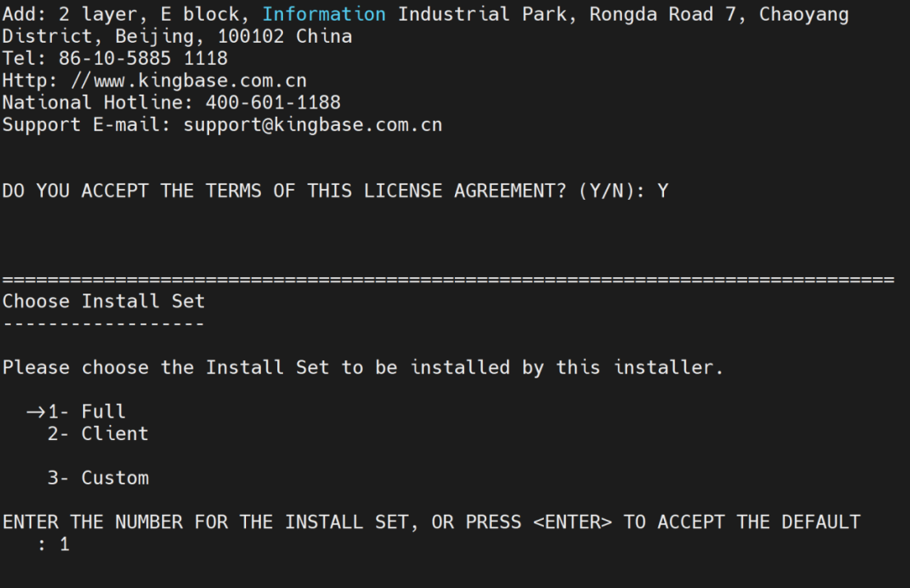Image resolution: width=910 pixels, height=588 pixels.
Task: Click the "Choose Install Set" heading
Action: 104,301
